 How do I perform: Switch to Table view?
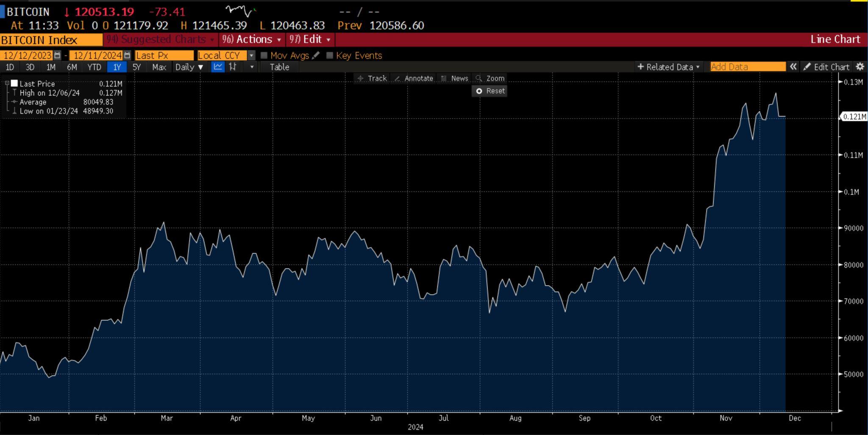click(279, 67)
